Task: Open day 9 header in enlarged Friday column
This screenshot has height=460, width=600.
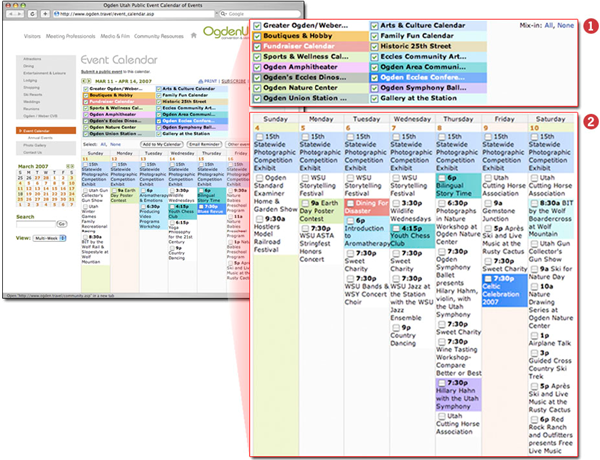Action: tap(486, 128)
